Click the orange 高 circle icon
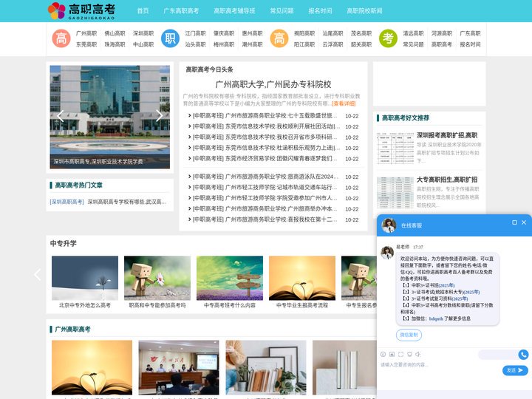This screenshot has width=532, height=399. click(279, 38)
